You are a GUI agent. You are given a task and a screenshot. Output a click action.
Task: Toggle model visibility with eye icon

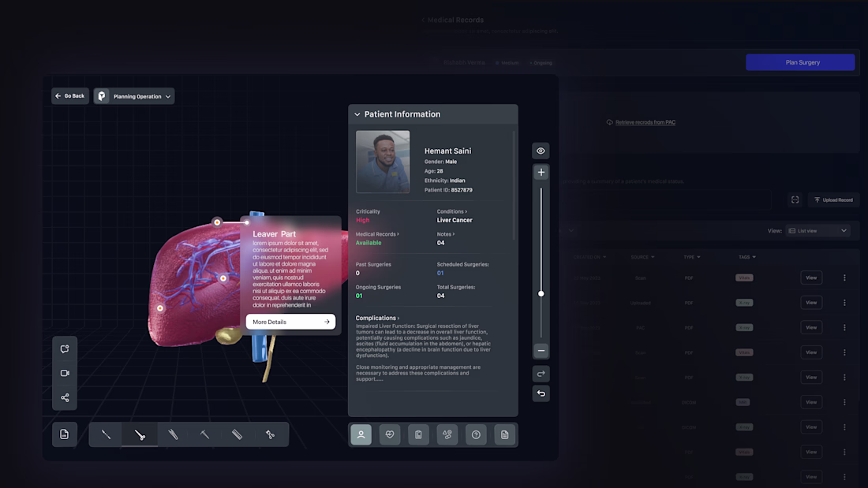point(541,151)
